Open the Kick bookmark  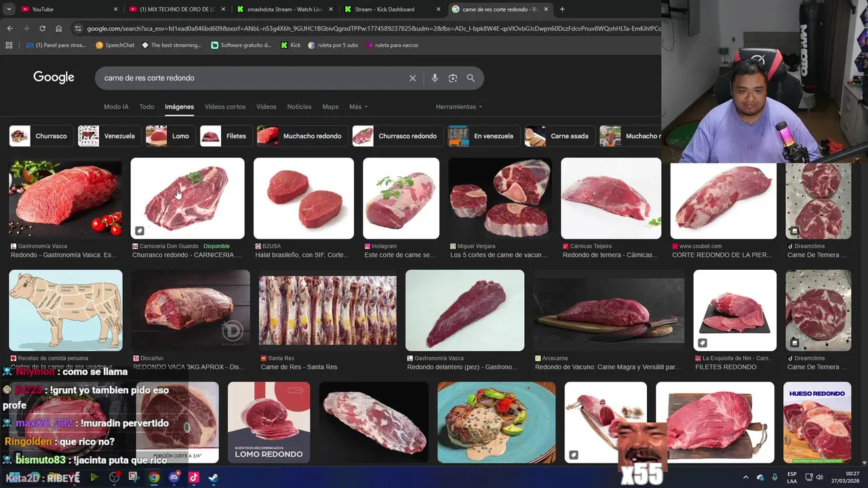pyautogui.click(x=290, y=45)
